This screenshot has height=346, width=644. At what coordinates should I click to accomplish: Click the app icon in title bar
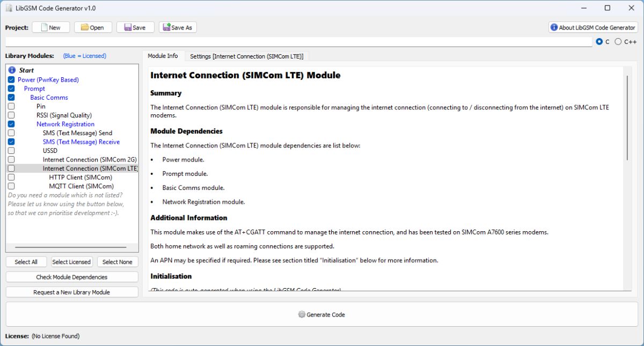(x=9, y=8)
